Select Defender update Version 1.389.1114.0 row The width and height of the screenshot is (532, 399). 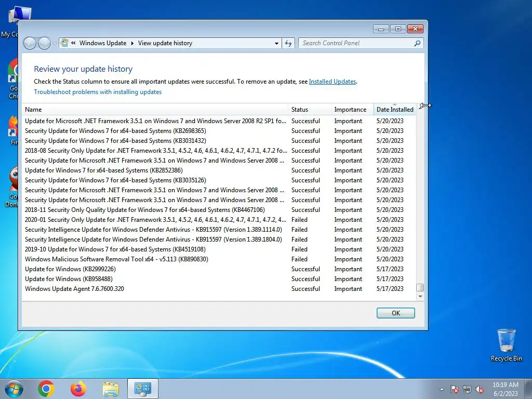(219, 230)
